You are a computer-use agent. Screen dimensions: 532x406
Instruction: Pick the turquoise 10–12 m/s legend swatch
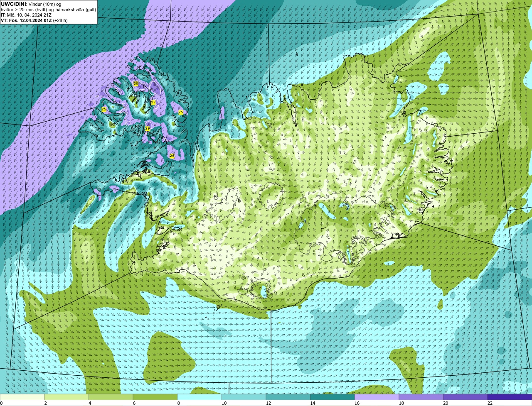coord(244,397)
